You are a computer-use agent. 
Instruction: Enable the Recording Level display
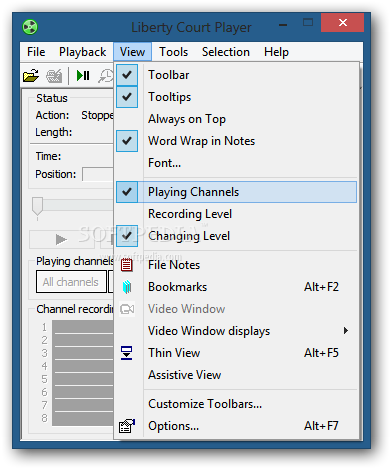(x=237, y=214)
